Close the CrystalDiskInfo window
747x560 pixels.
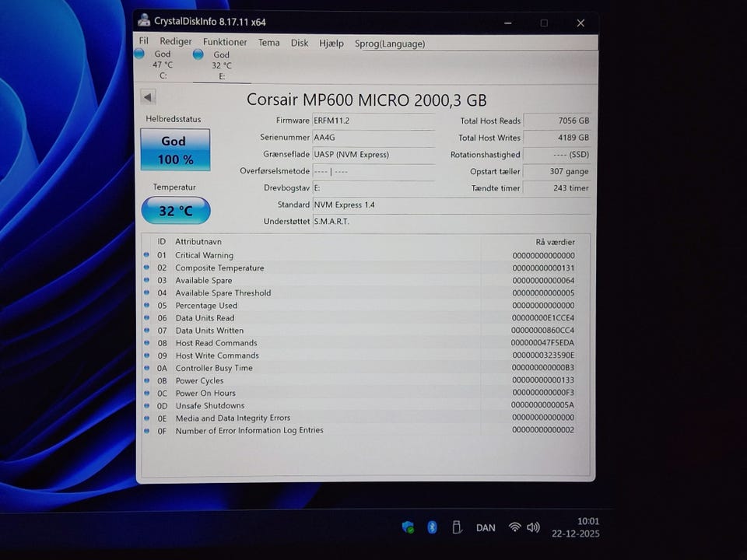580,23
